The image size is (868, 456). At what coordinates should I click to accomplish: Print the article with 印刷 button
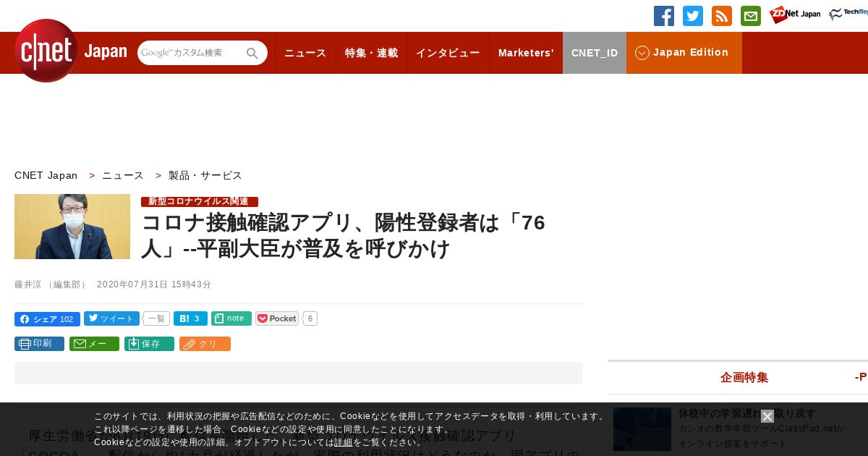click(x=39, y=344)
